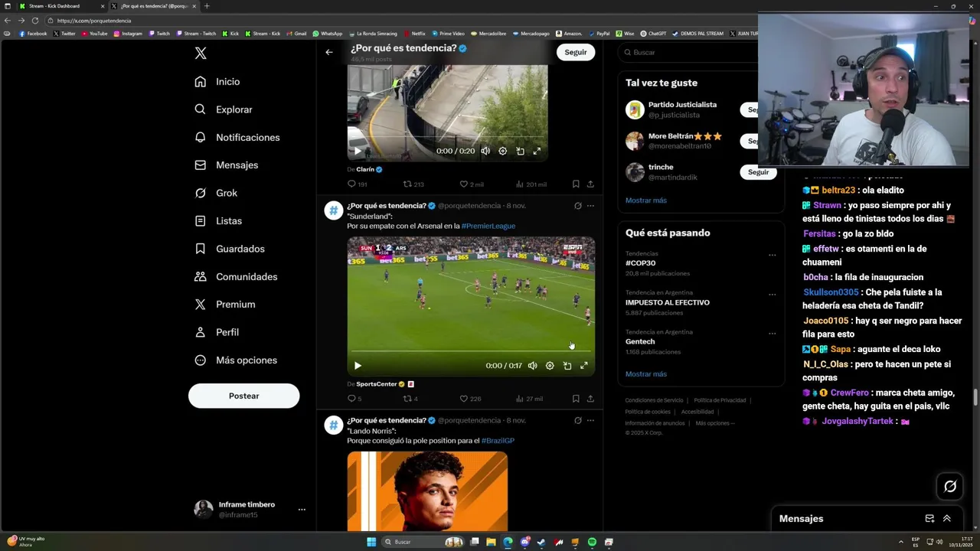Click the Buscar search field on X
Screen dimensions: 980x551
point(693,52)
